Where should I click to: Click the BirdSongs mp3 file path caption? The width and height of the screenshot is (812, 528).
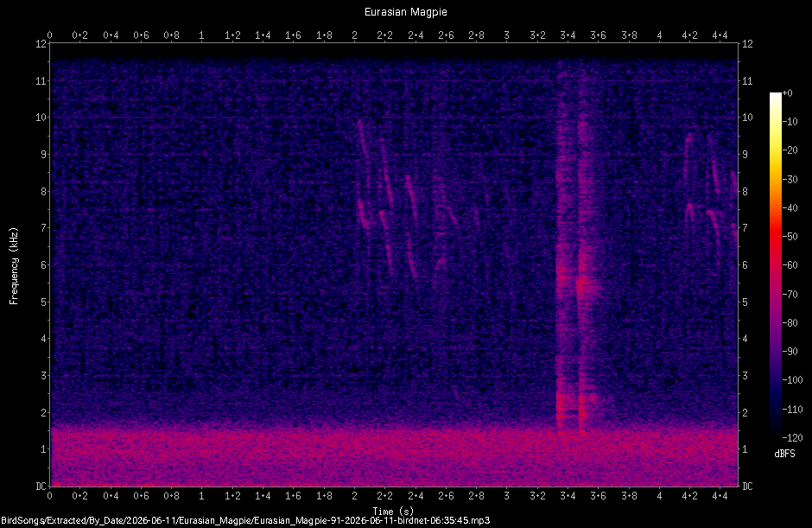pos(245,521)
